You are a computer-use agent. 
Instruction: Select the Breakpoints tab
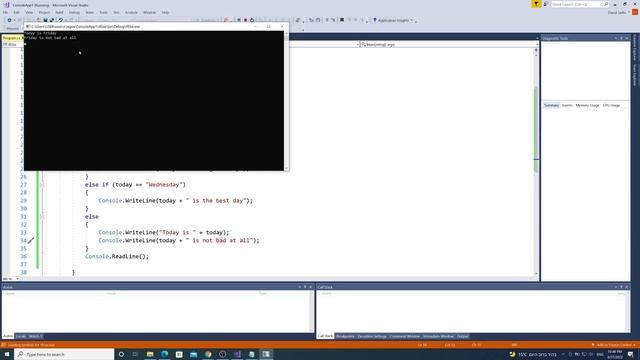click(345, 336)
